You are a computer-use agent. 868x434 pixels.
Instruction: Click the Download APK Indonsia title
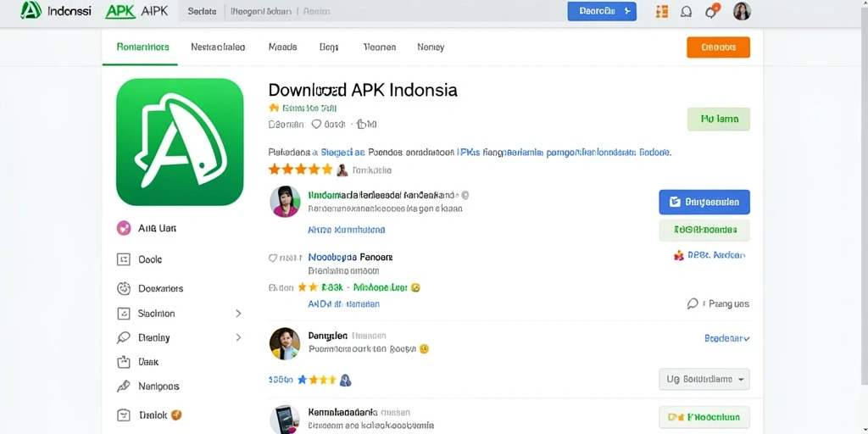click(363, 90)
